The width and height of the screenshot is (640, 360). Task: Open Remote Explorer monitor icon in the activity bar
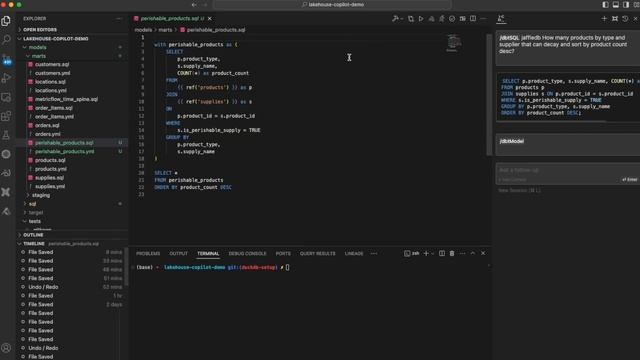[x=6, y=97]
